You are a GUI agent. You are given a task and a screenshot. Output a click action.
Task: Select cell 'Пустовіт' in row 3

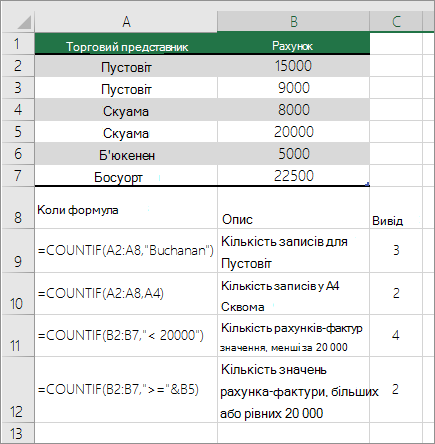click(126, 88)
